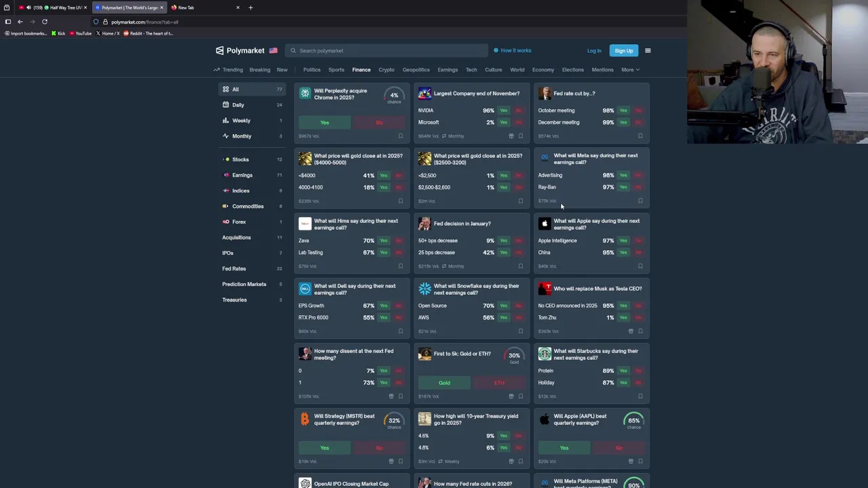This screenshot has height=488, width=868.
Task: Bookmark the Apple earnings call market
Action: click(640, 266)
